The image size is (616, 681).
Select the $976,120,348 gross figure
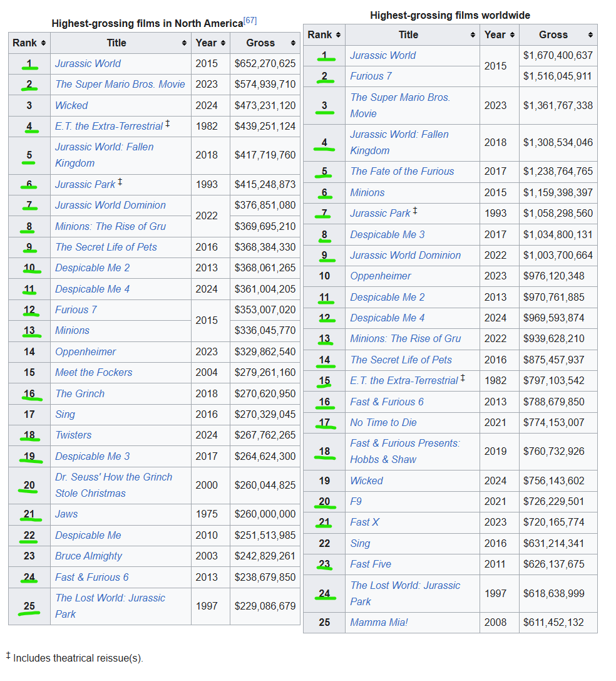tap(554, 276)
